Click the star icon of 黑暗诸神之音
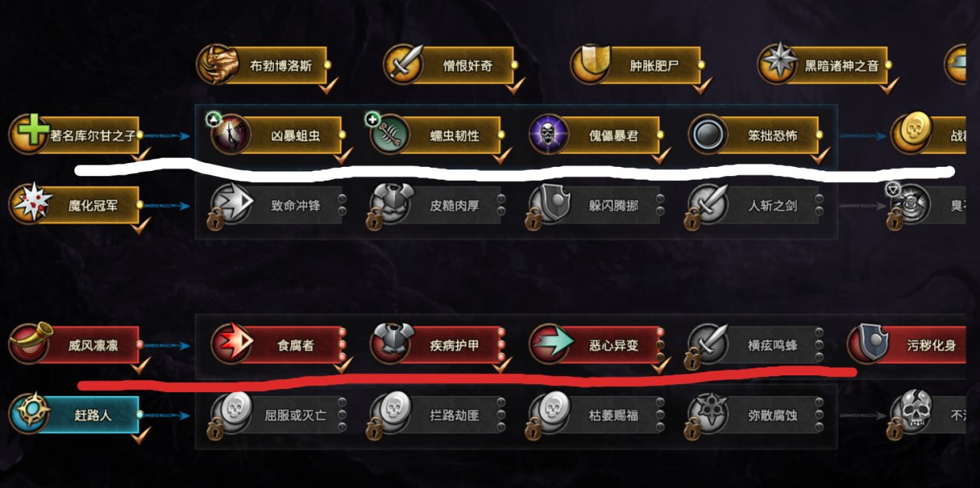 (778, 64)
